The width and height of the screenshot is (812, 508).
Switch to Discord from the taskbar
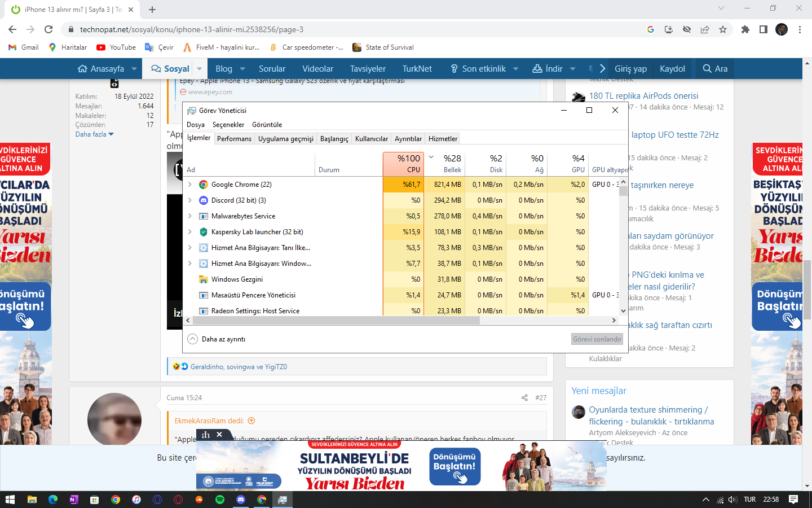tap(241, 500)
